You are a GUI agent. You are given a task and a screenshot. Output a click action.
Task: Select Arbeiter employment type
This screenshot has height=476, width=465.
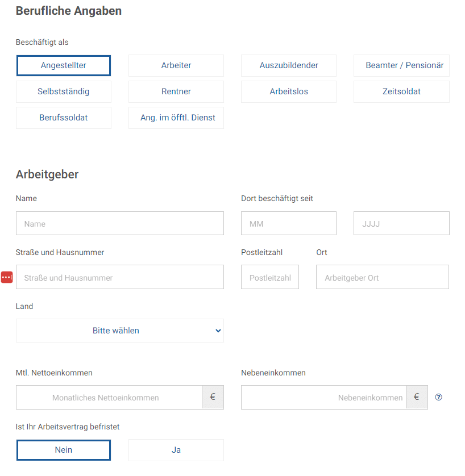point(176,65)
